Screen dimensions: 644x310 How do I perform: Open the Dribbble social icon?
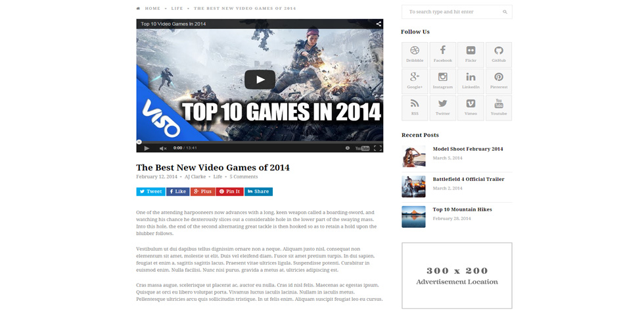point(415,55)
